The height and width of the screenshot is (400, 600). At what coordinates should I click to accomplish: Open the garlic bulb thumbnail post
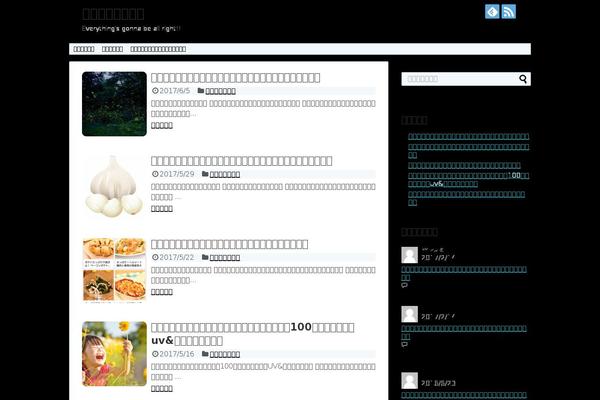click(114, 187)
